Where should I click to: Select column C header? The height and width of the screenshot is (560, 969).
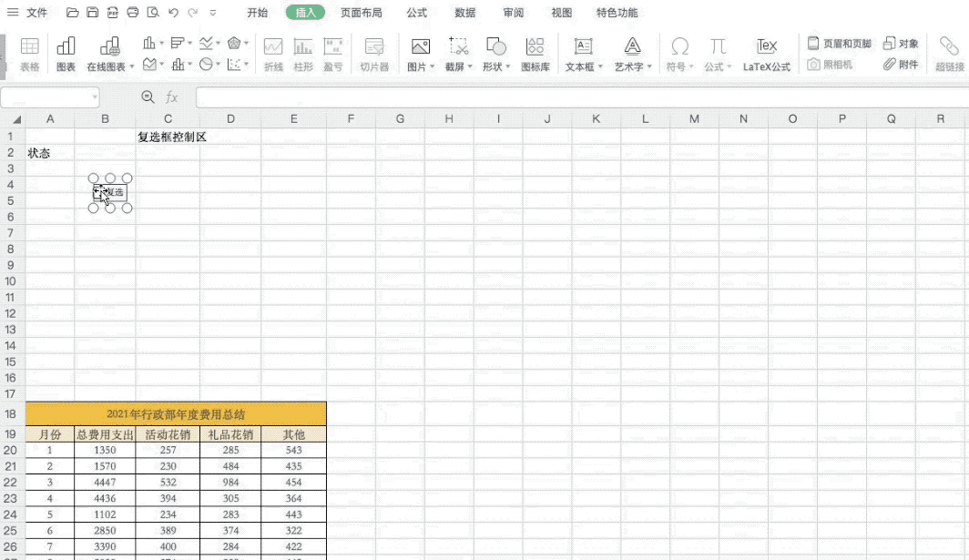(168, 118)
